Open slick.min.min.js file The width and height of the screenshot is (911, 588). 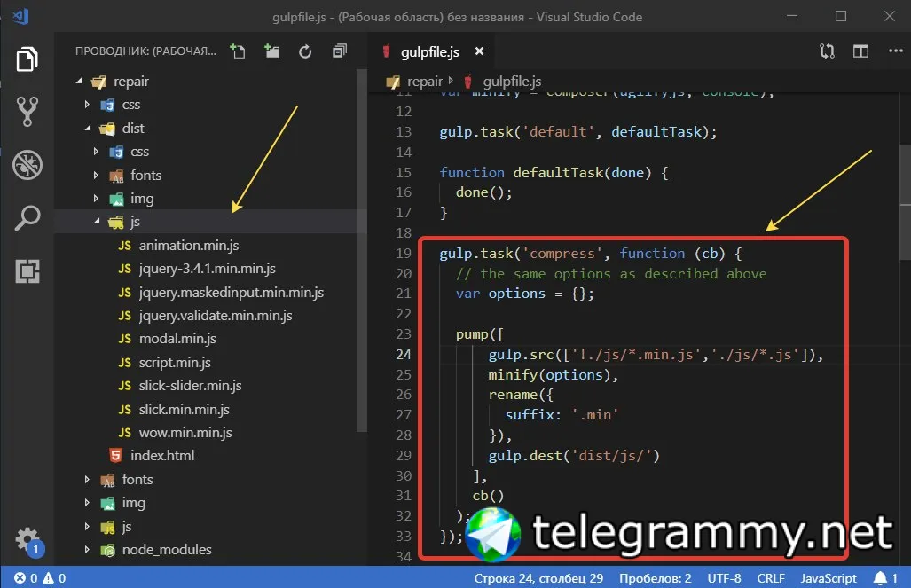pyautogui.click(x=185, y=410)
